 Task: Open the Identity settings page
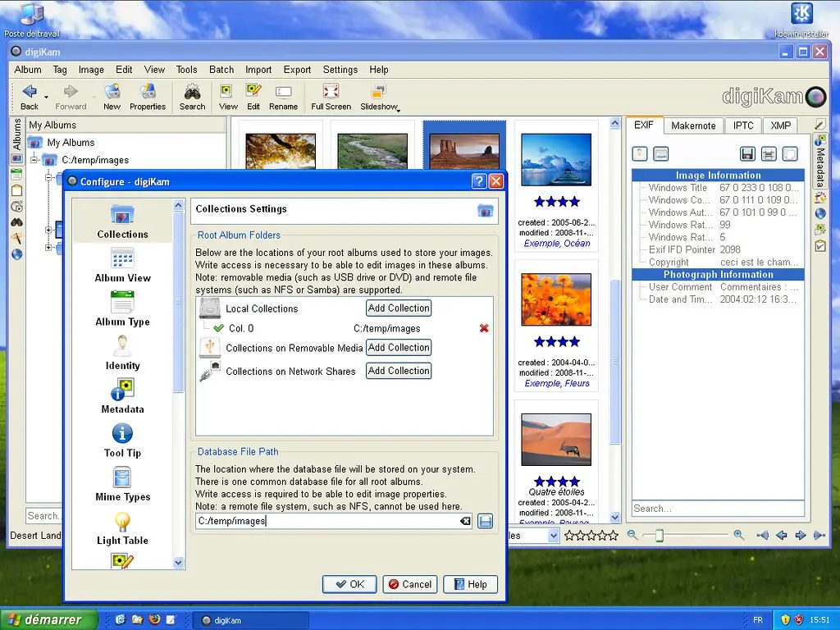[x=121, y=353]
